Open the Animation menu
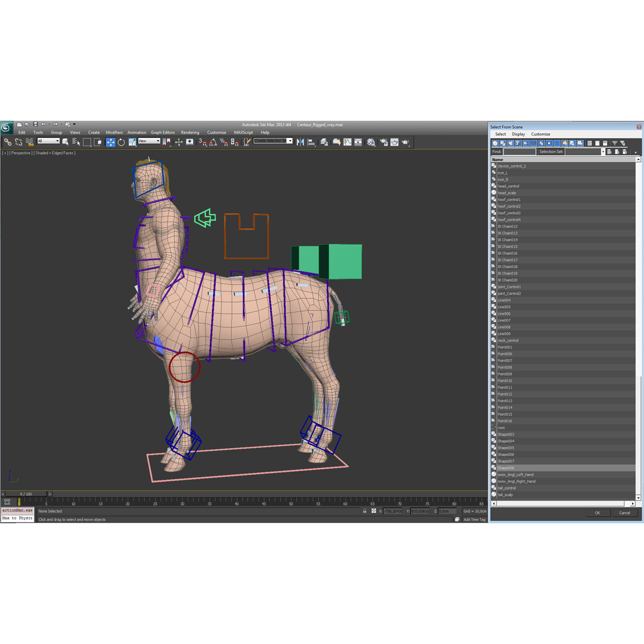Viewport: 644px width, 644px height. 137,132
